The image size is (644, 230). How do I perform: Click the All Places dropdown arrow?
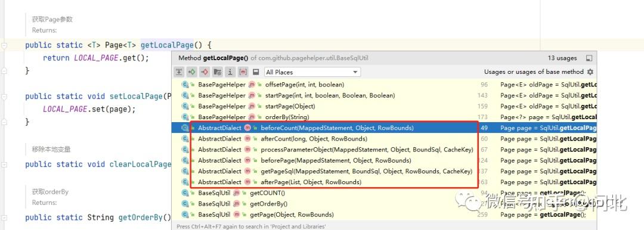(355, 72)
